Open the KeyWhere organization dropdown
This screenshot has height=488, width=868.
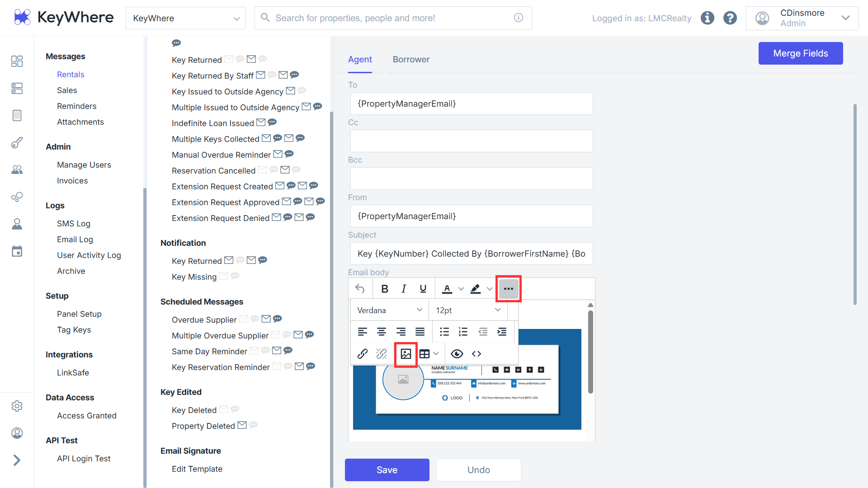185,18
